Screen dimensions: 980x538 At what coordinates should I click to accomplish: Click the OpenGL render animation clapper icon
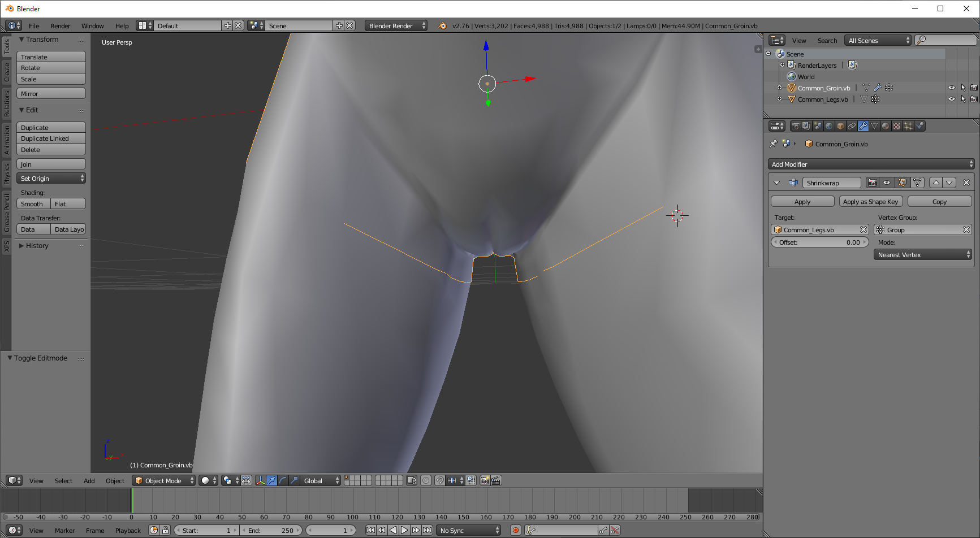click(x=496, y=480)
